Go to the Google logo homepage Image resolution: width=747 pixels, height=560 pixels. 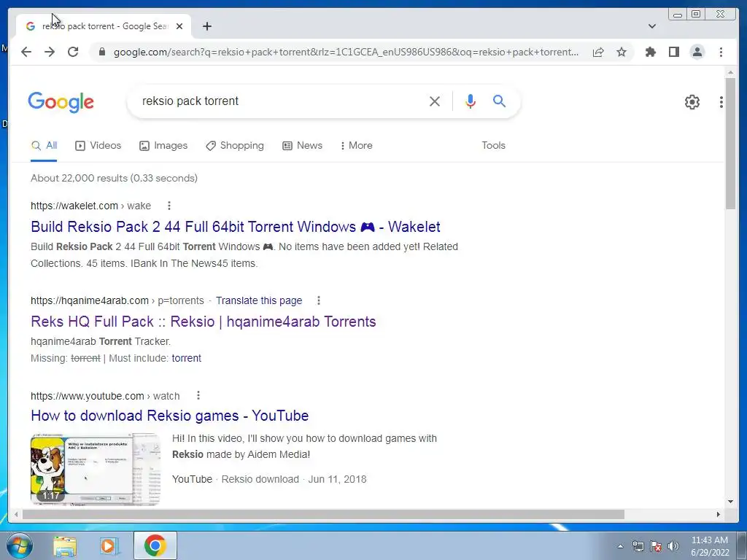[x=61, y=102]
